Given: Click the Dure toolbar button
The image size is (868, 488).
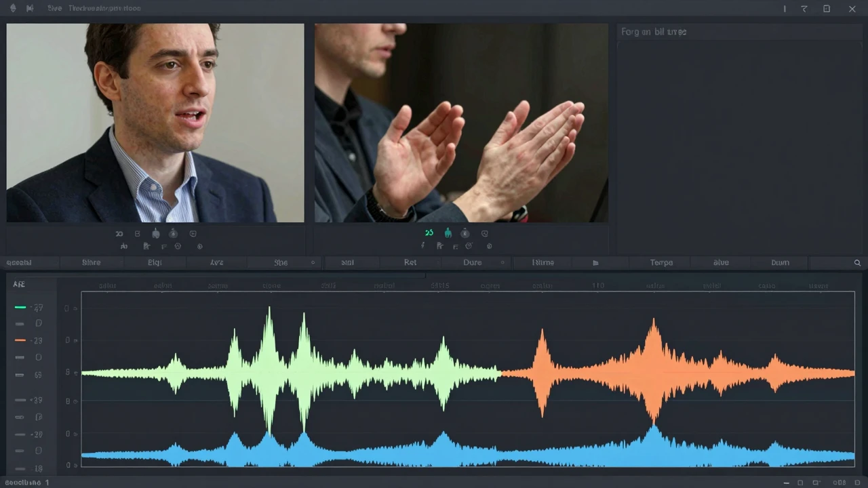Looking at the screenshot, I should 473,263.
